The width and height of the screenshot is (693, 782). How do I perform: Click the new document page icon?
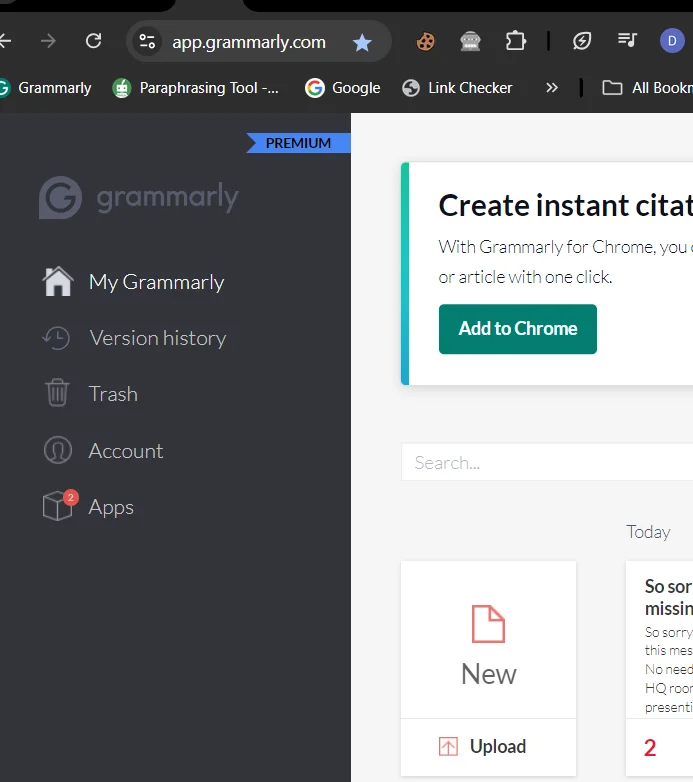pos(489,624)
